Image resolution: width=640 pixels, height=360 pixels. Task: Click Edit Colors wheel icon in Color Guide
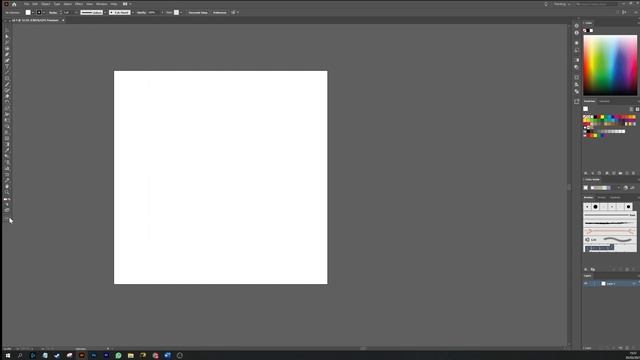click(x=626, y=188)
